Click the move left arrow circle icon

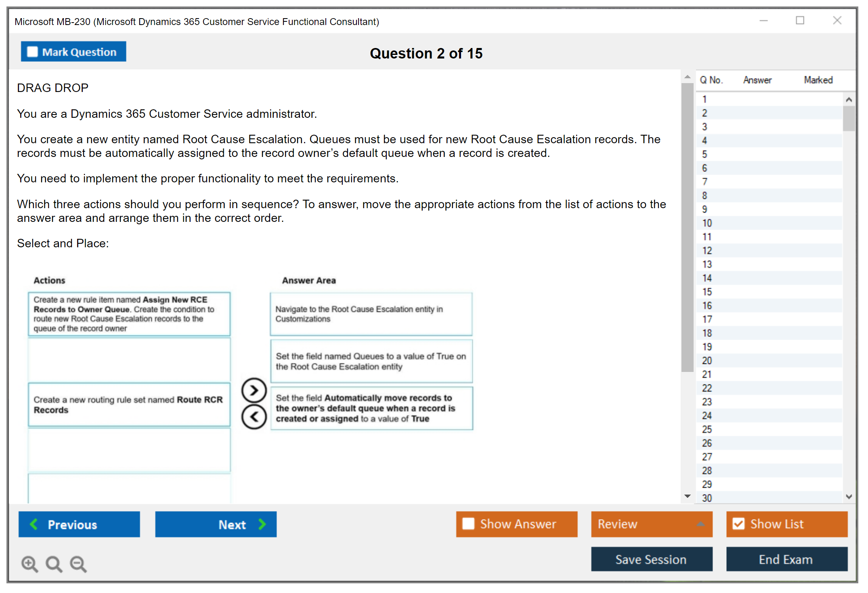(x=254, y=417)
